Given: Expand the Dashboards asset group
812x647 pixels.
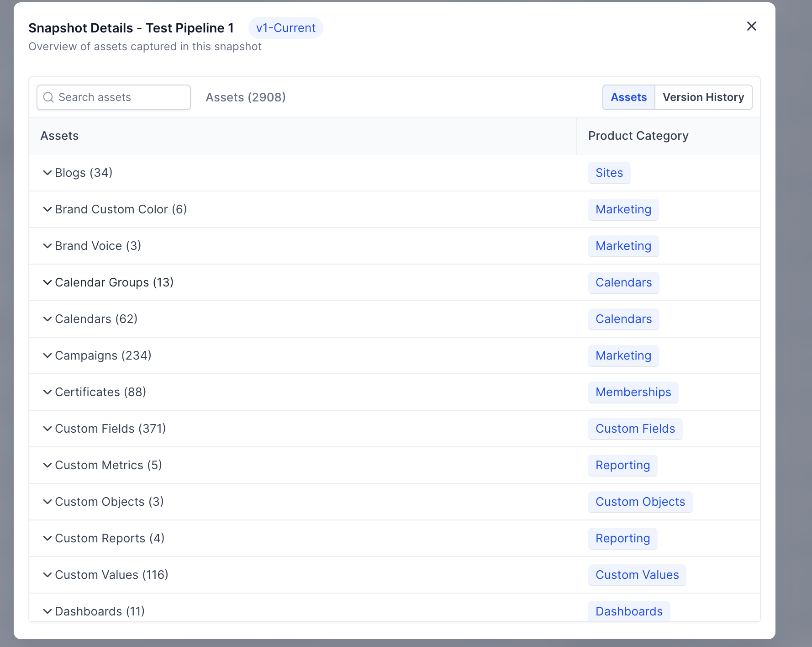Looking at the screenshot, I should pos(47,611).
